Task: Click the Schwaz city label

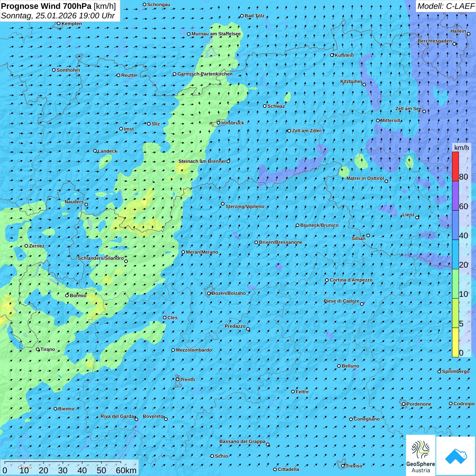Action: coord(276,106)
